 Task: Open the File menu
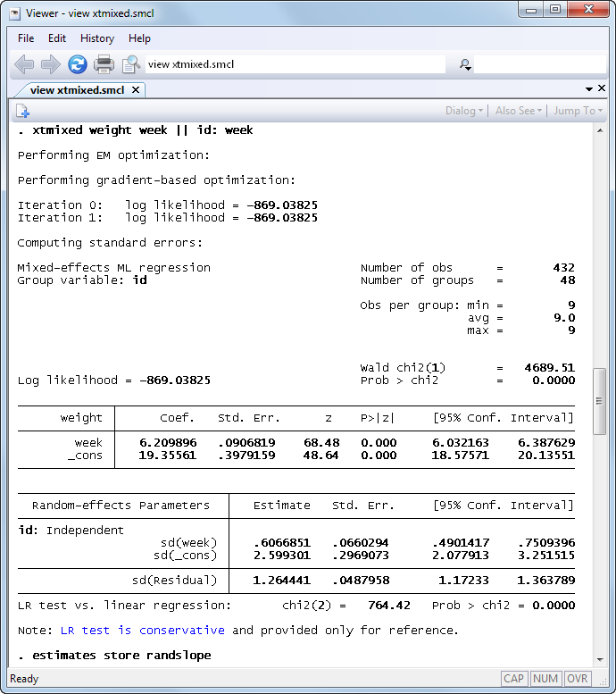(26, 38)
